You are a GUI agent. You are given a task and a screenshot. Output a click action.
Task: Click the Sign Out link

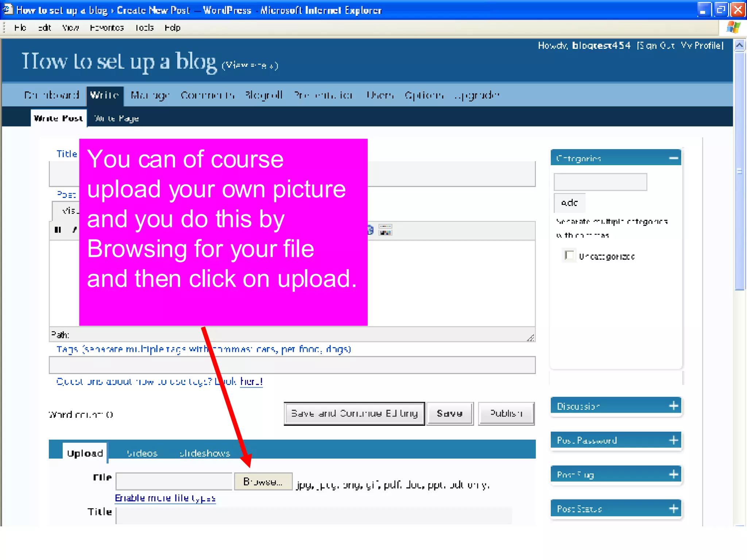tap(656, 46)
